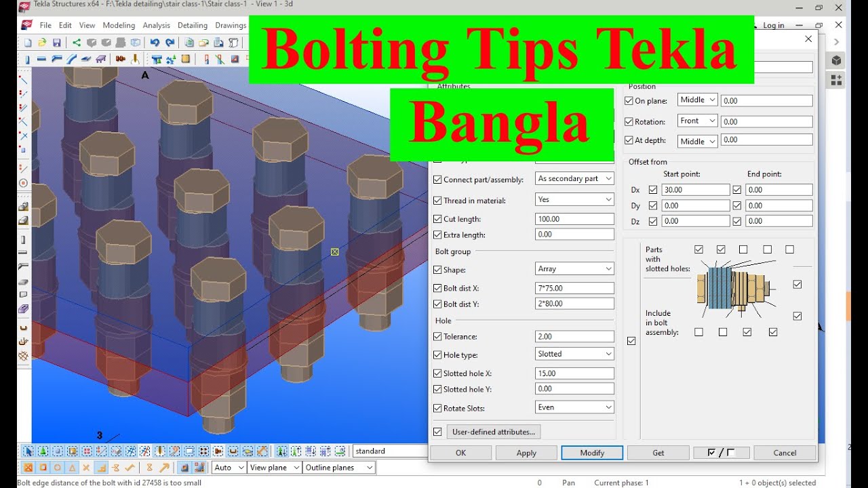Image resolution: width=868 pixels, height=488 pixels.
Task: Redo the last undone action
Action: (170, 43)
